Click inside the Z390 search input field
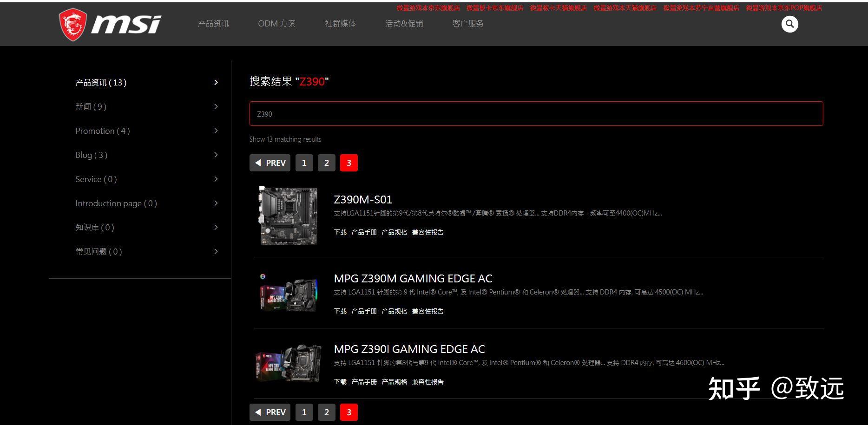This screenshot has width=868, height=425. [x=534, y=113]
